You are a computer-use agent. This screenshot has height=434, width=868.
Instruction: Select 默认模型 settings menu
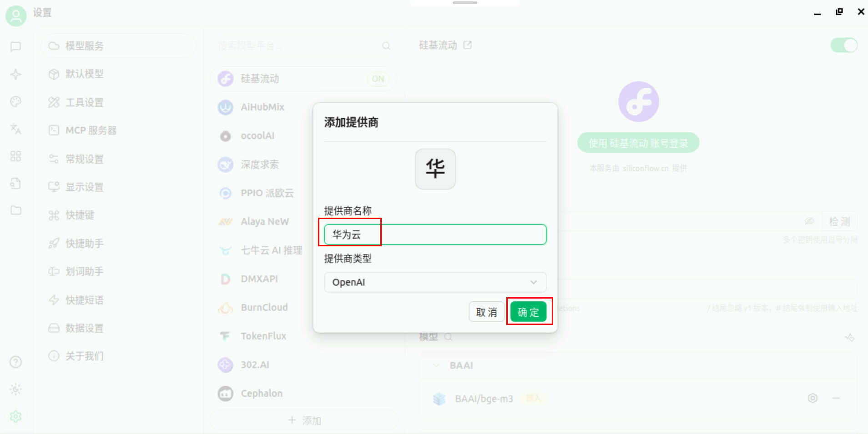(x=118, y=74)
